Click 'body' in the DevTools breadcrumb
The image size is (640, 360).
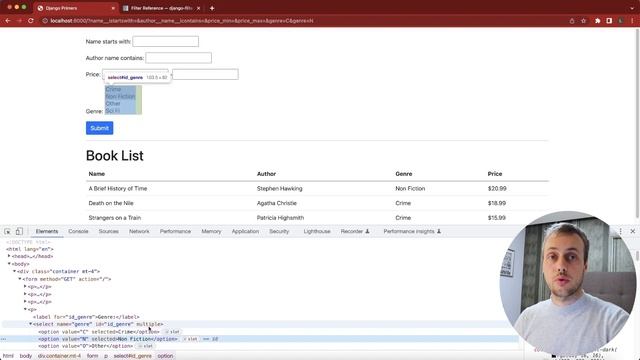(x=26, y=356)
